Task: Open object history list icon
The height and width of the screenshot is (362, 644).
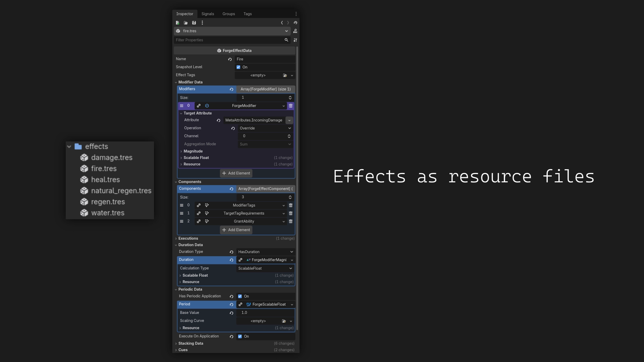Action: click(x=296, y=23)
